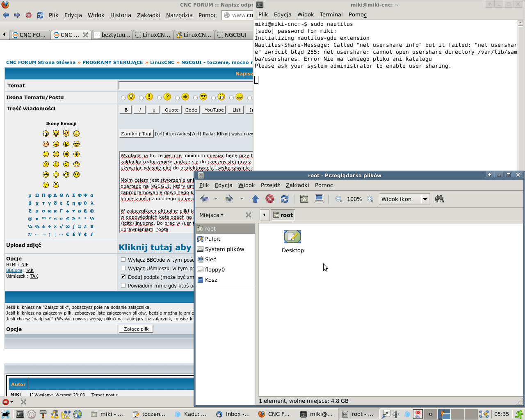Click Firefox forward arrow
This screenshot has height=420, width=525.
point(17,15)
